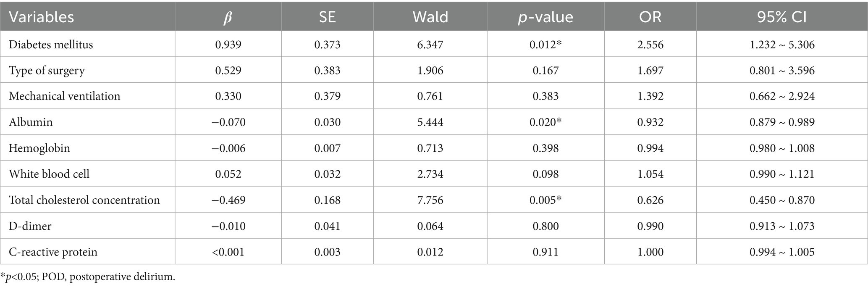Click the p-value column header
Image resolution: width=868 pixels, height=287 pixels.
545,17
